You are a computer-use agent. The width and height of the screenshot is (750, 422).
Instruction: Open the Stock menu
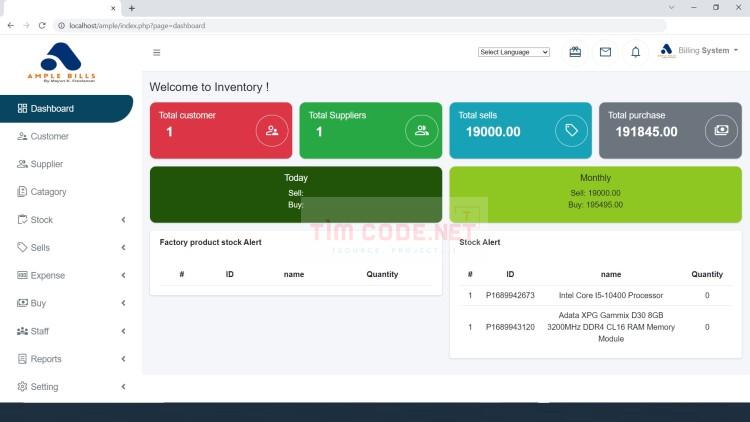click(x=42, y=220)
